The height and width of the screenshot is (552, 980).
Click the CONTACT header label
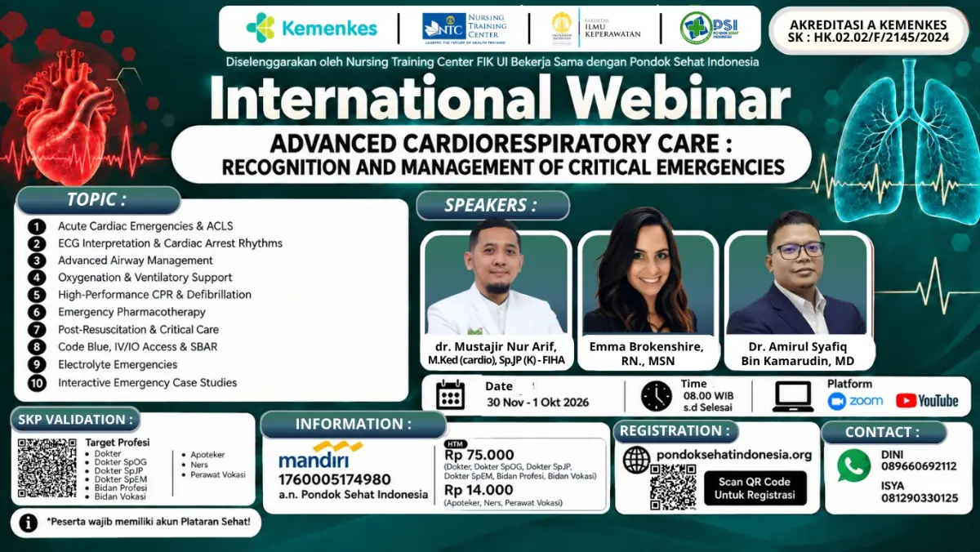883,432
